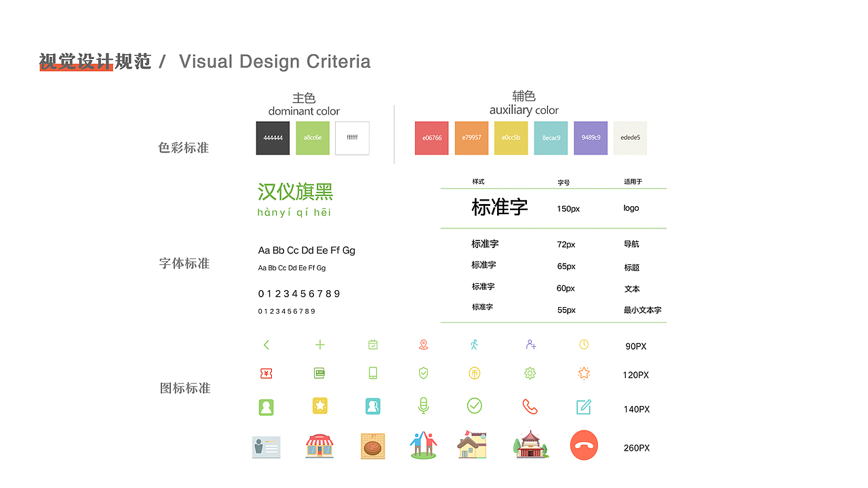The width and height of the screenshot is (868, 488).
Task: Click the 'dominant color' label
Action: point(304,111)
